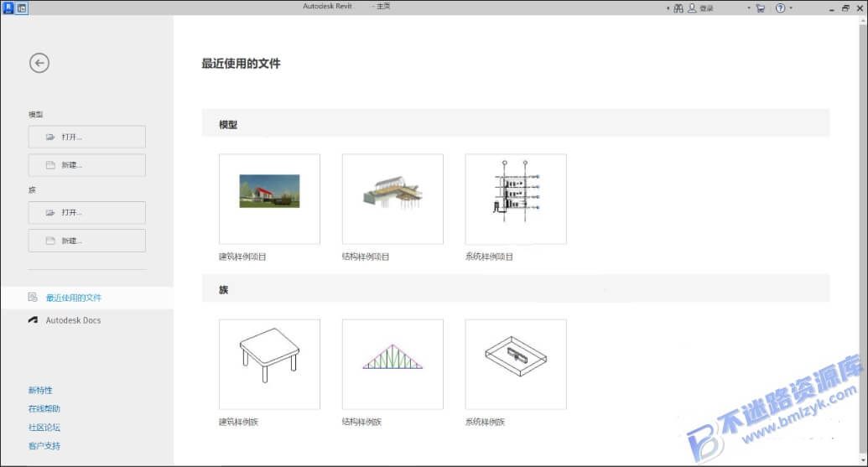868x467 pixels.
Task: Open the binoculars search icon
Action: coord(678,8)
